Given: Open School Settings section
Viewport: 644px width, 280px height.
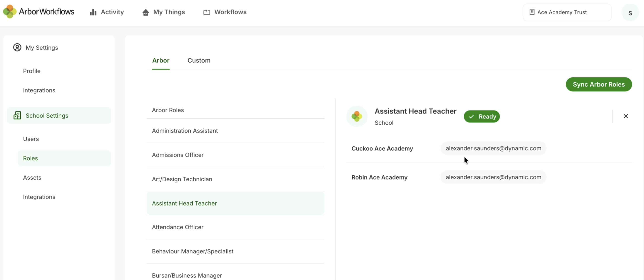Looking at the screenshot, I should coord(59,115).
